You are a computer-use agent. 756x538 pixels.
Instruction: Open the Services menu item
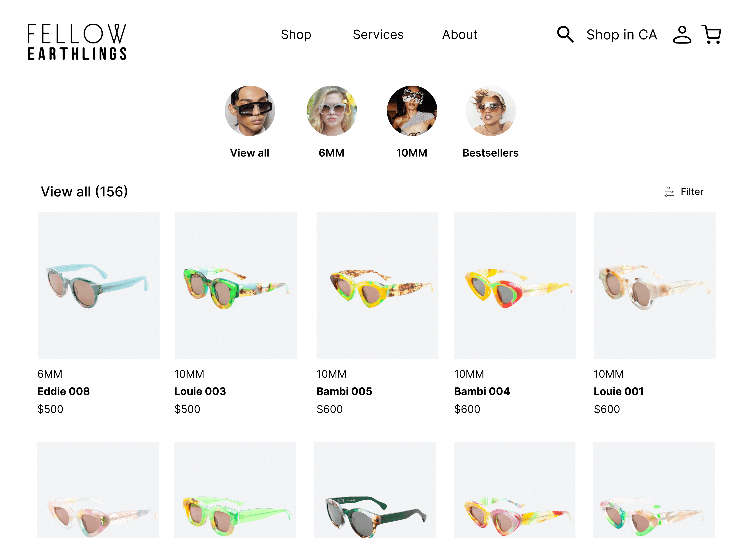pos(378,34)
